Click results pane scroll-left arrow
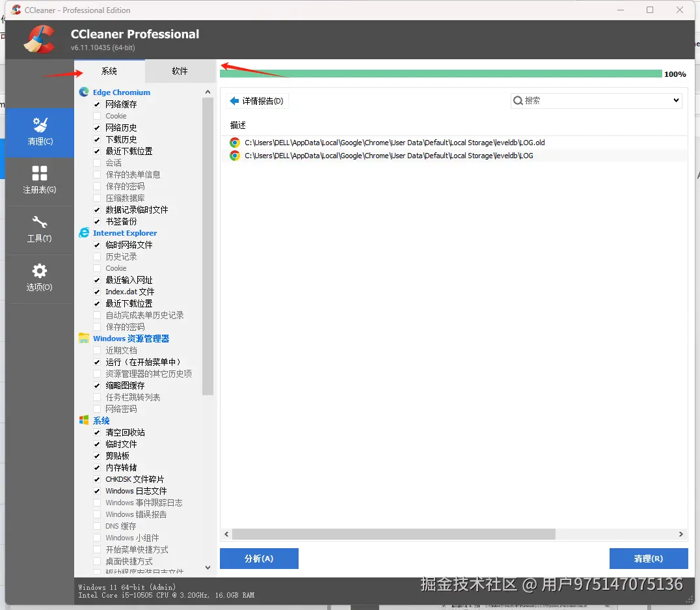700x610 pixels. [x=226, y=534]
